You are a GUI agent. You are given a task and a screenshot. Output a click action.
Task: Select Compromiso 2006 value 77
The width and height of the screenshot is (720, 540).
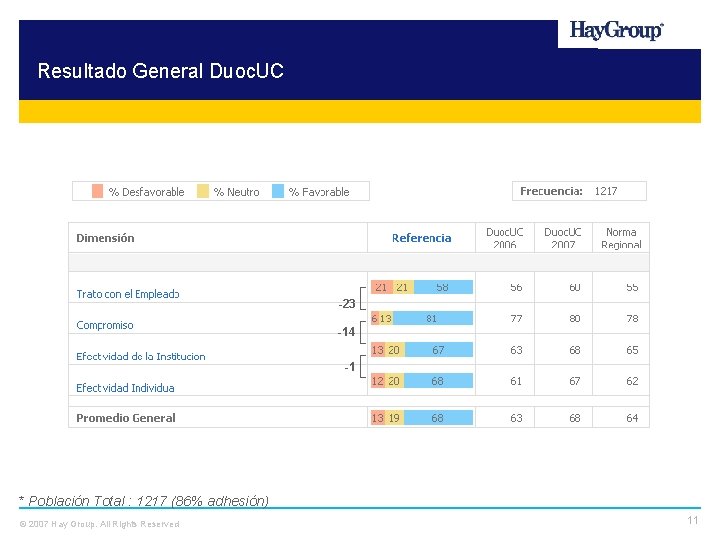516,318
